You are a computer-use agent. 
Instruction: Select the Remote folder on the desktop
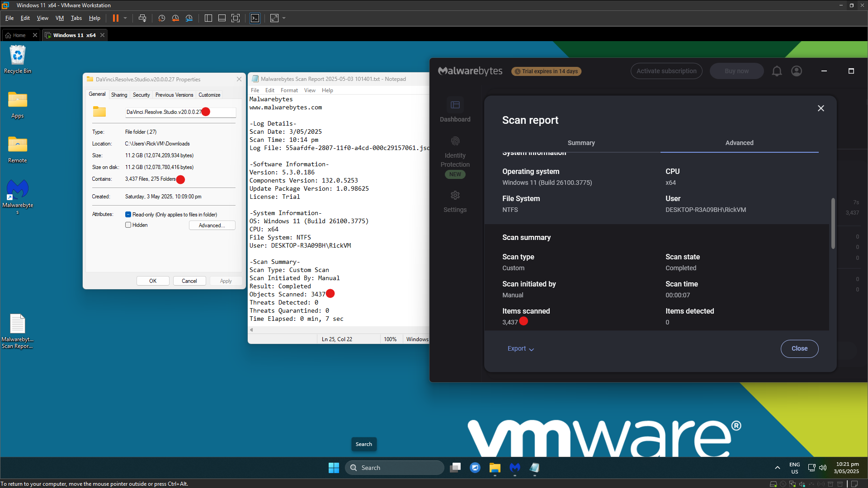pos(18,149)
